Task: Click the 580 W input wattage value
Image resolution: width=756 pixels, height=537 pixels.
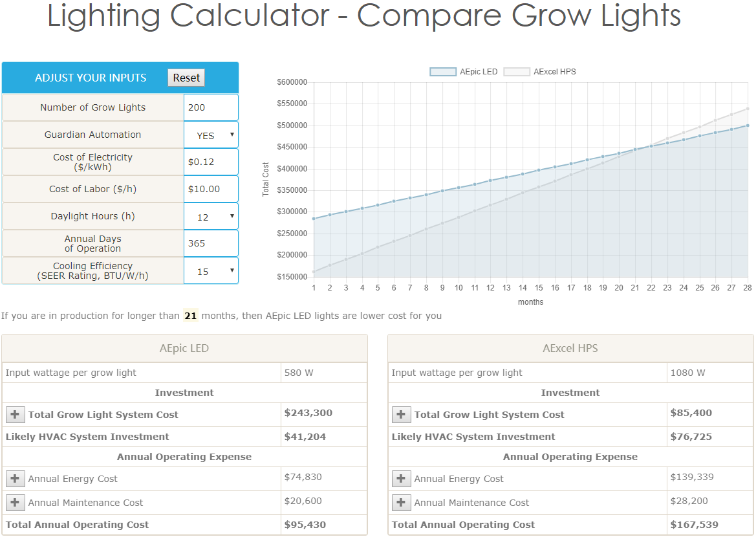Action: (298, 373)
